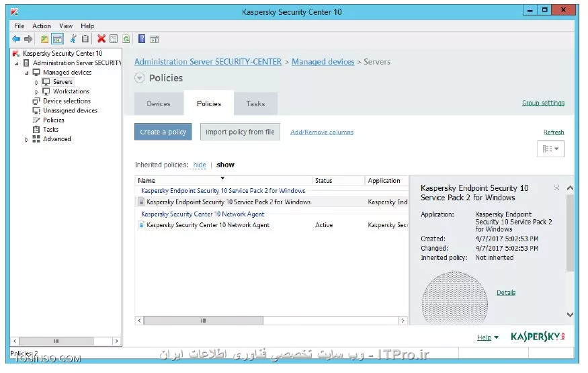Image resolution: width=588 pixels, height=373 pixels.
Task: Click the Up one level folder icon
Action: (44, 39)
